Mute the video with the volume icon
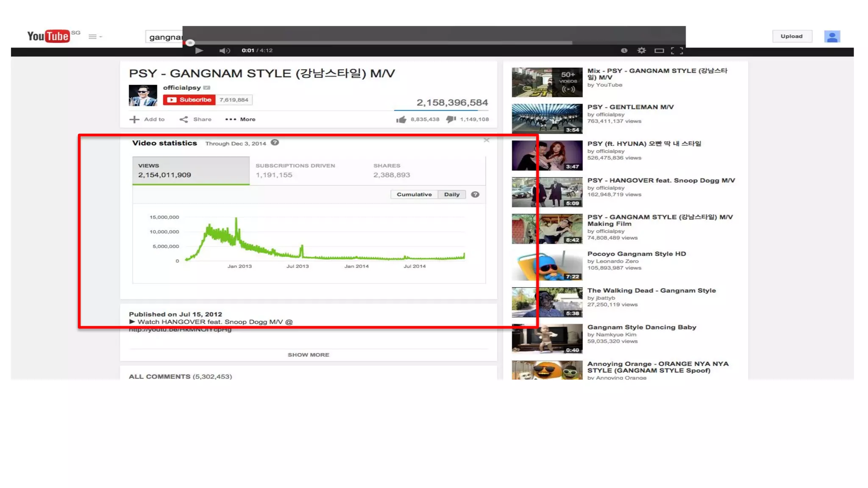 [223, 51]
